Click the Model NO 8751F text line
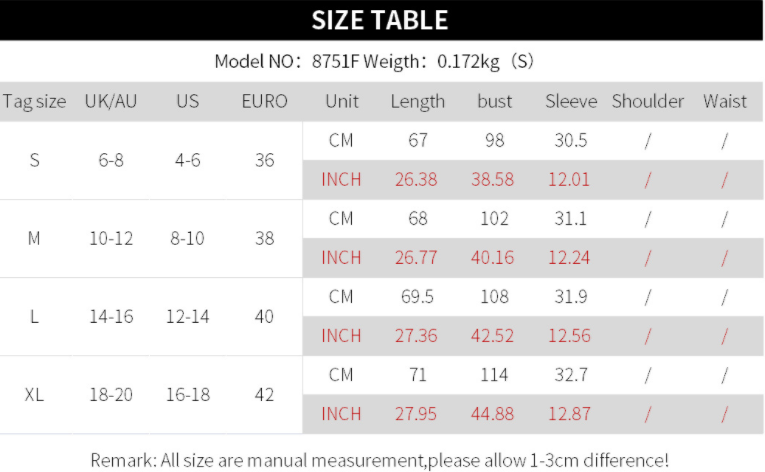765x472 pixels. [x=375, y=62]
